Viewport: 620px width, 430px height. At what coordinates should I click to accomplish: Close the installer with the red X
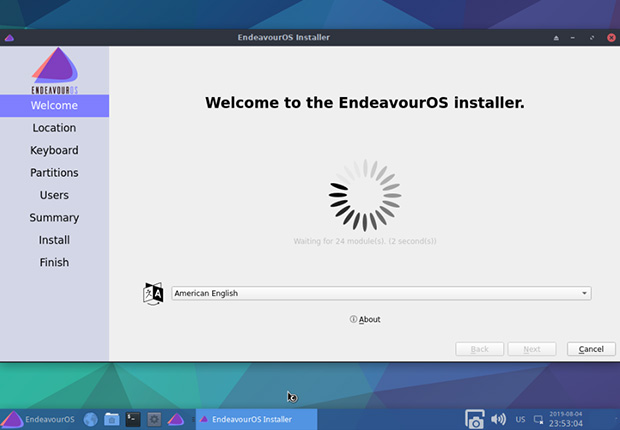[611, 38]
